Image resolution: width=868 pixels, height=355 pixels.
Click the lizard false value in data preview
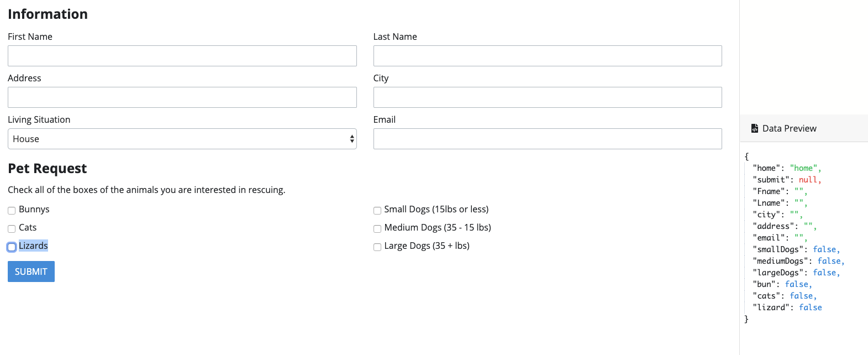[x=811, y=307]
